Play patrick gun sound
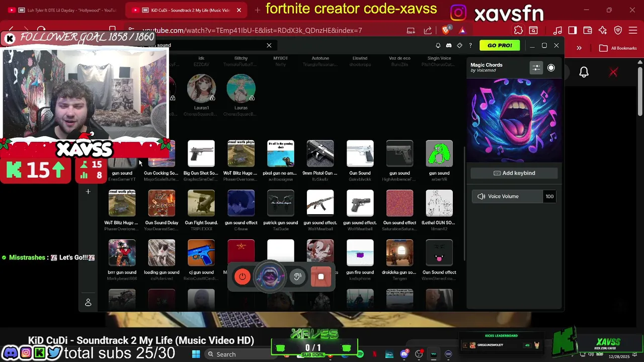Viewport: 644px width, 362px height. (x=281, y=203)
